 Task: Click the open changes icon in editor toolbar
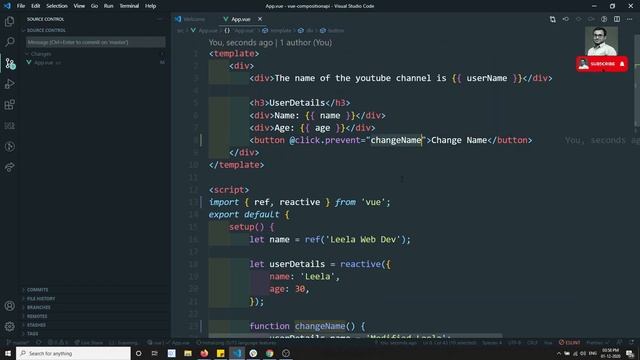(552, 19)
